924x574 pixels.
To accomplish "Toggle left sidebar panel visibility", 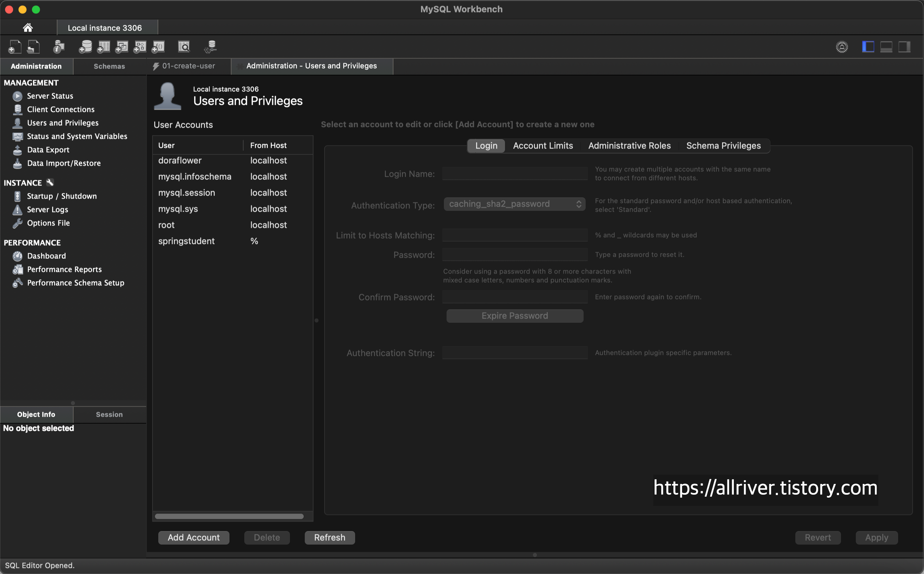I will tap(868, 47).
